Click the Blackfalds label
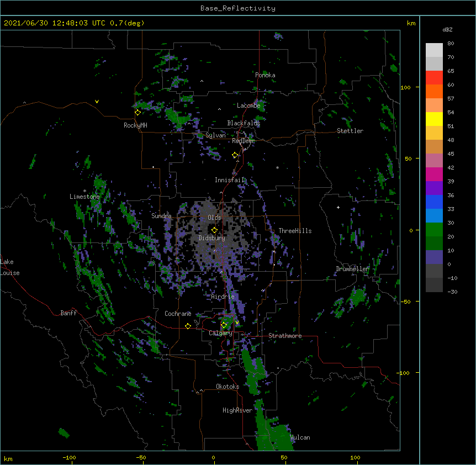The height and width of the screenshot is (465, 476). click(244, 123)
